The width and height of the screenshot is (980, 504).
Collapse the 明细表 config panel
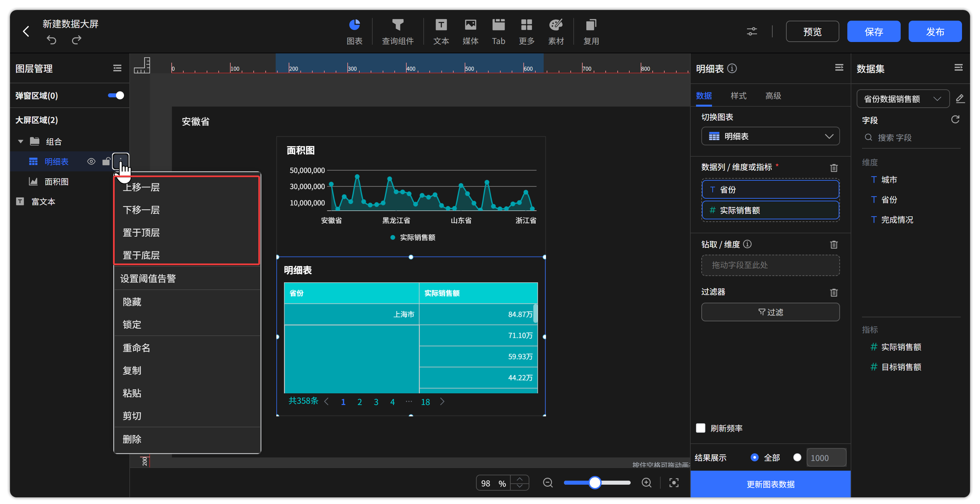(x=839, y=68)
